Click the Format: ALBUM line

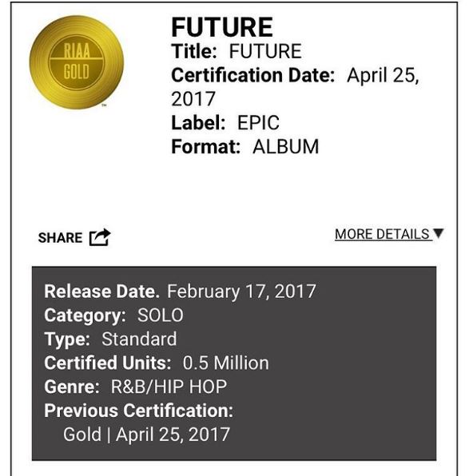(x=244, y=147)
